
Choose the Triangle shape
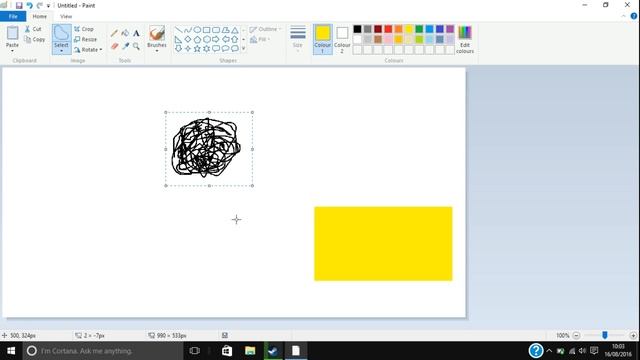(235, 30)
